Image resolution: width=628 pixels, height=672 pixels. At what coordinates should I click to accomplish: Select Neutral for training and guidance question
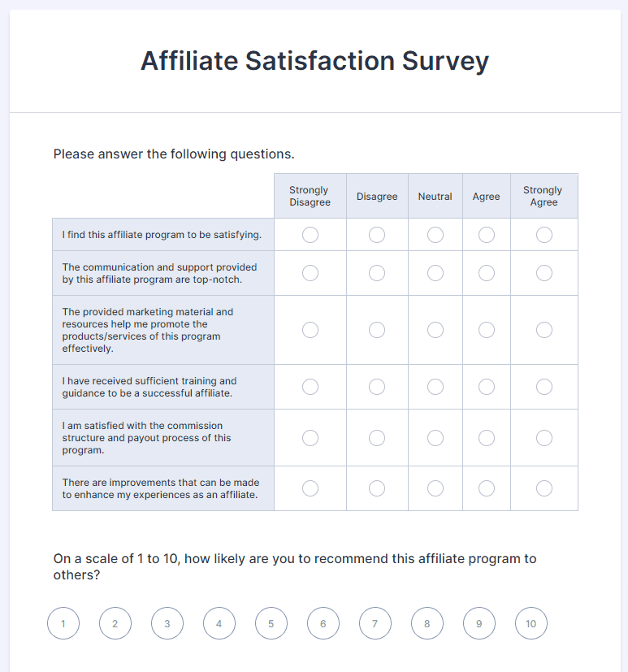click(x=435, y=386)
